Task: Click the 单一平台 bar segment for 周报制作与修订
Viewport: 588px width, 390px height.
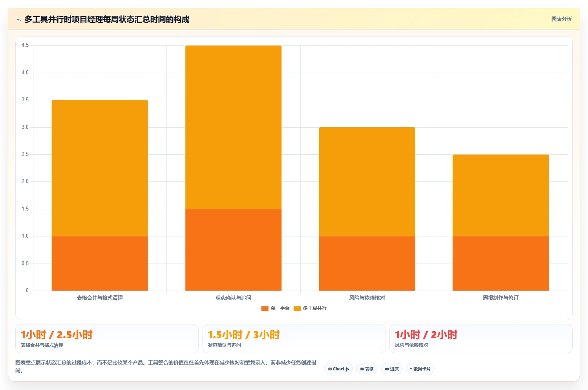Action: click(x=501, y=264)
